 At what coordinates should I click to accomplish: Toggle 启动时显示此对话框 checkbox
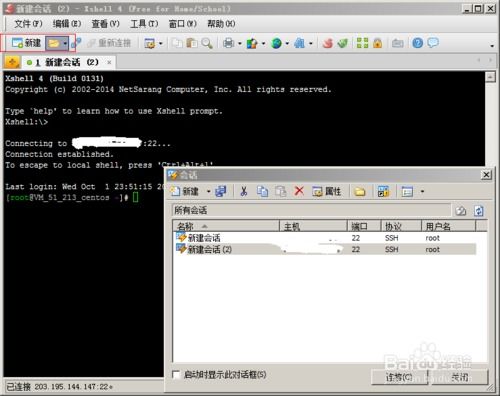[176, 374]
